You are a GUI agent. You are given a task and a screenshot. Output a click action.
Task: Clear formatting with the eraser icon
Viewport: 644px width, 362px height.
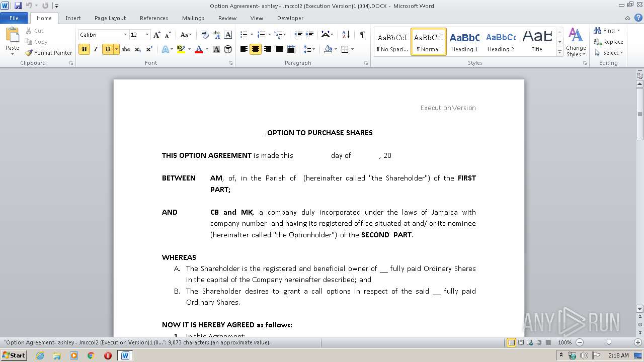coord(205,35)
